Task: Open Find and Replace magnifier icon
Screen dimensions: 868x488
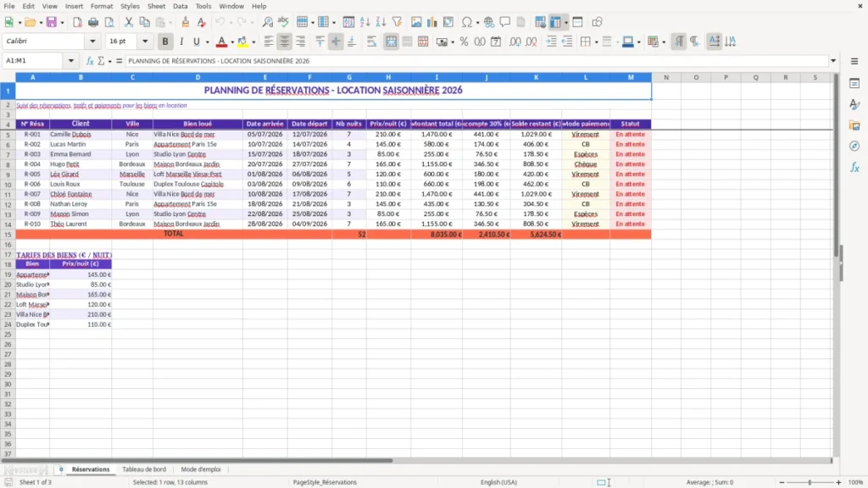Action: pyautogui.click(x=267, y=22)
